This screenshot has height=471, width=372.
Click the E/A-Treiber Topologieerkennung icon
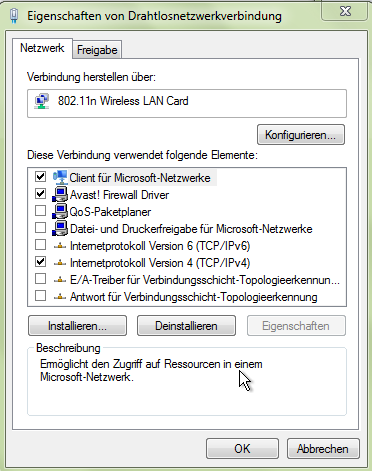pos(60,280)
